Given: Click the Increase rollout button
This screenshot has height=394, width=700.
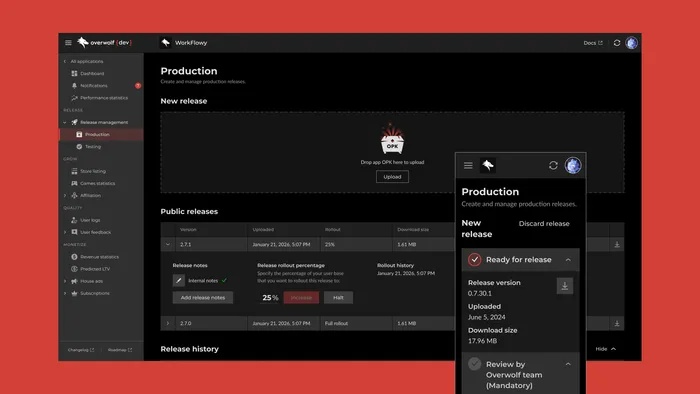Looking at the screenshot, I should click(301, 298).
